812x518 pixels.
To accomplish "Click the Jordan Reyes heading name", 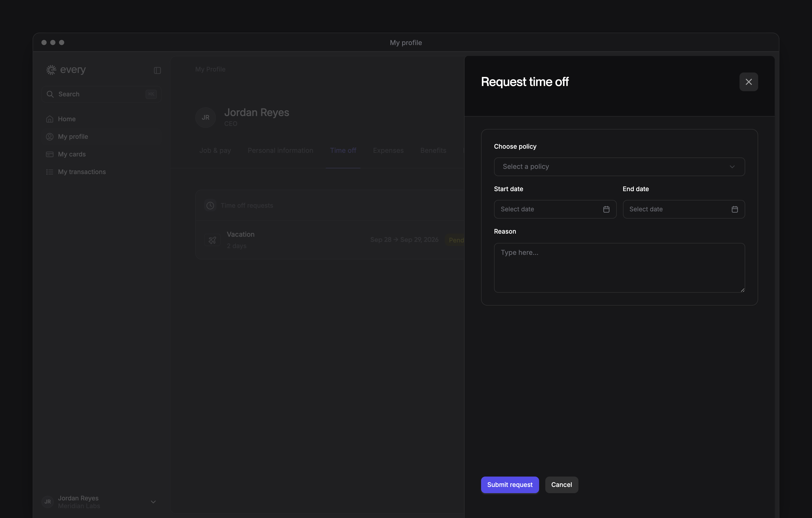I will point(257,112).
